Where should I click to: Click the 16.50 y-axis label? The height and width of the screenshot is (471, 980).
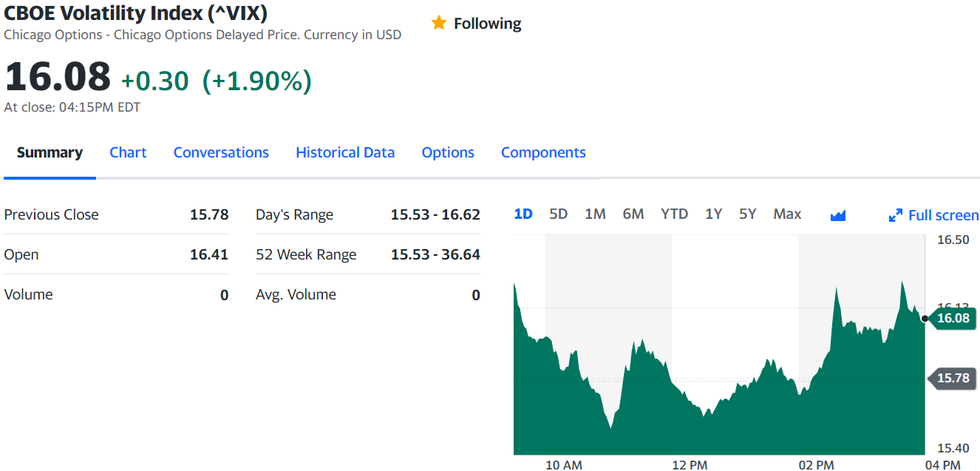(953, 240)
